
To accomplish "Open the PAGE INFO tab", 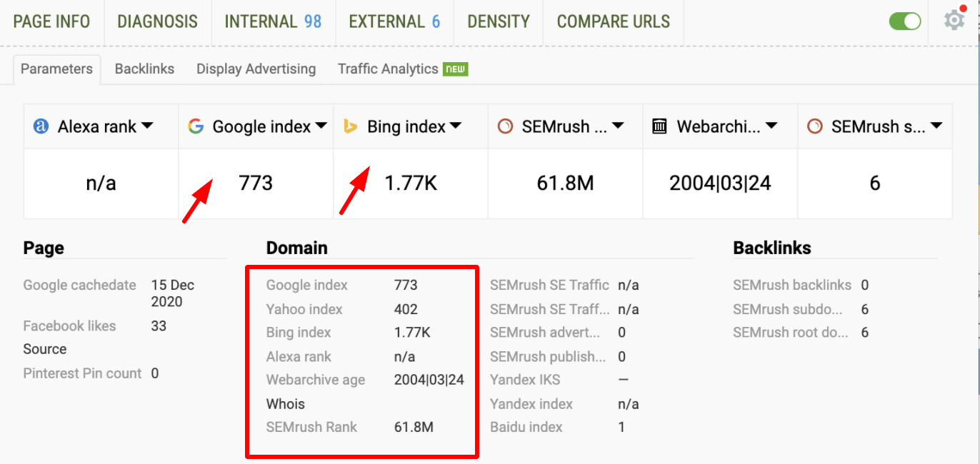I will click(51, 21).
